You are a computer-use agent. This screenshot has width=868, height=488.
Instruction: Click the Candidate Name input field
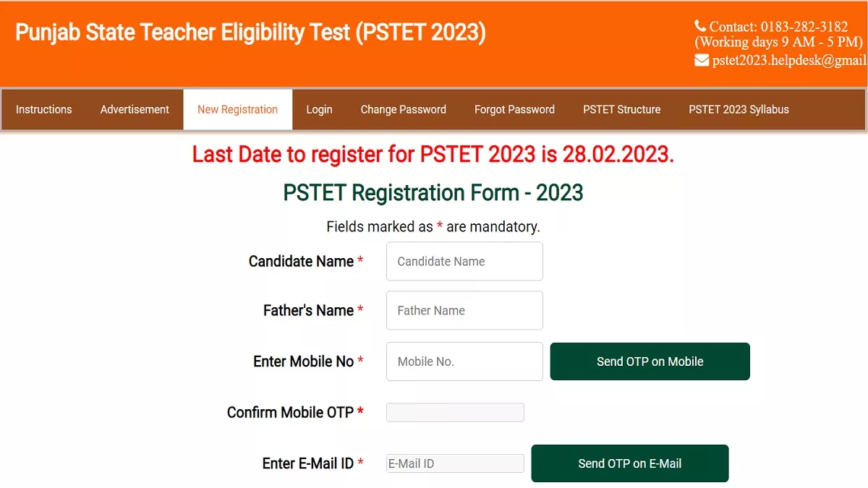coord(464,262)
